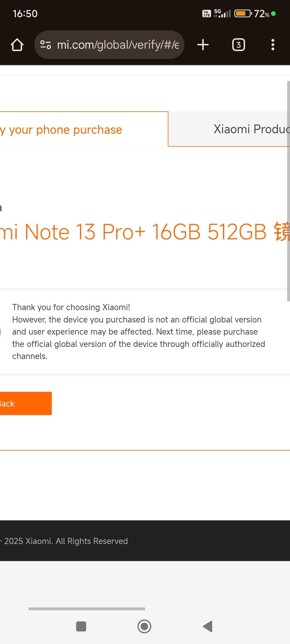Open the browser three-dot menu
The width and height of the screenshot is (290, 644).
pos(273,45)
